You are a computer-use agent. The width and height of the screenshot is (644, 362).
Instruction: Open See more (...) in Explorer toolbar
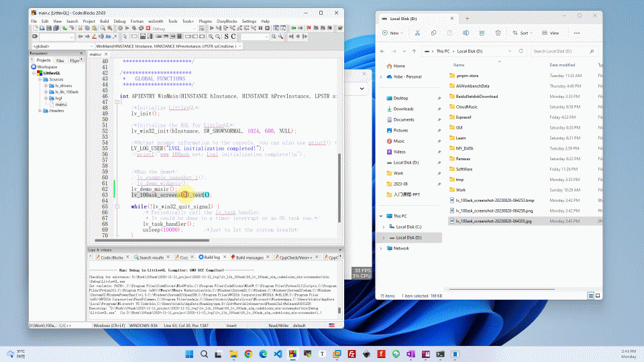[x=577, y=33]
